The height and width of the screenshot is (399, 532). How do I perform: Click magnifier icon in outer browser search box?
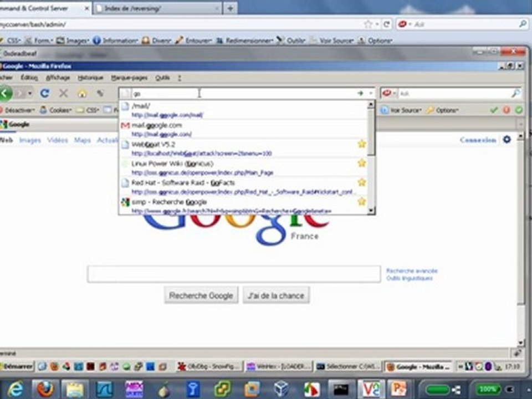tap(523, 24)
